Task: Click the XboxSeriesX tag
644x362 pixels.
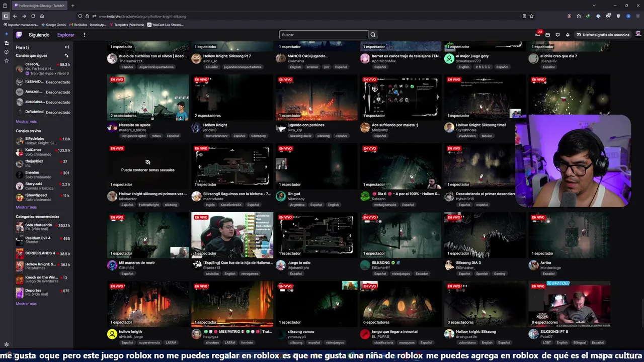Action: coord(232,205)
